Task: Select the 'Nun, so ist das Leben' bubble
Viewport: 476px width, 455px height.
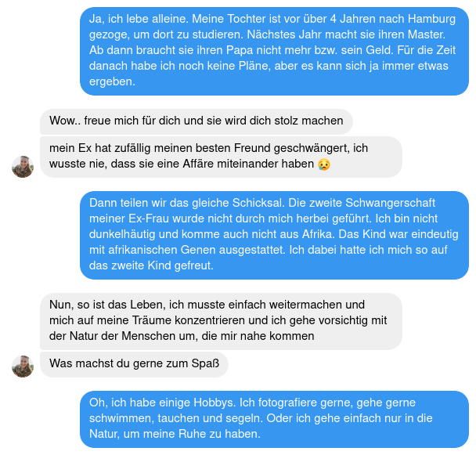Action: coord(221,321)
